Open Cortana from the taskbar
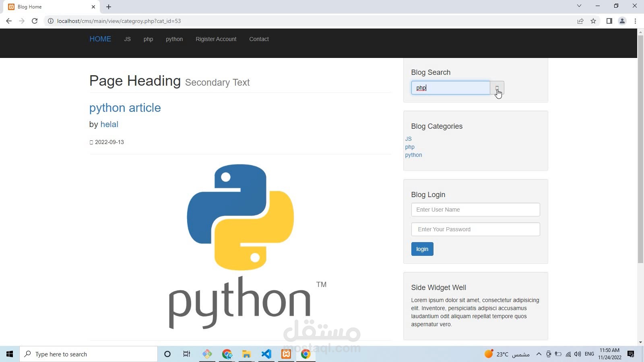 point(167,354)
